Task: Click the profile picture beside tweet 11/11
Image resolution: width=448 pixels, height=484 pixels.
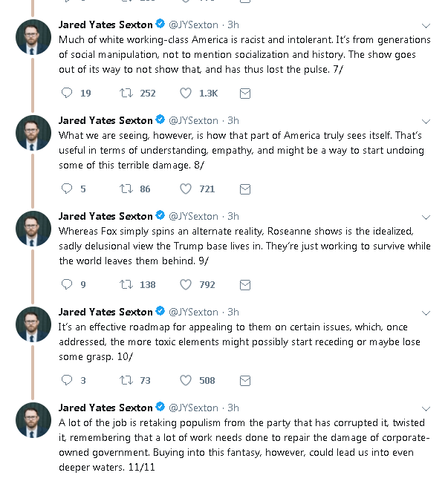Action: (x=33, y=421)
